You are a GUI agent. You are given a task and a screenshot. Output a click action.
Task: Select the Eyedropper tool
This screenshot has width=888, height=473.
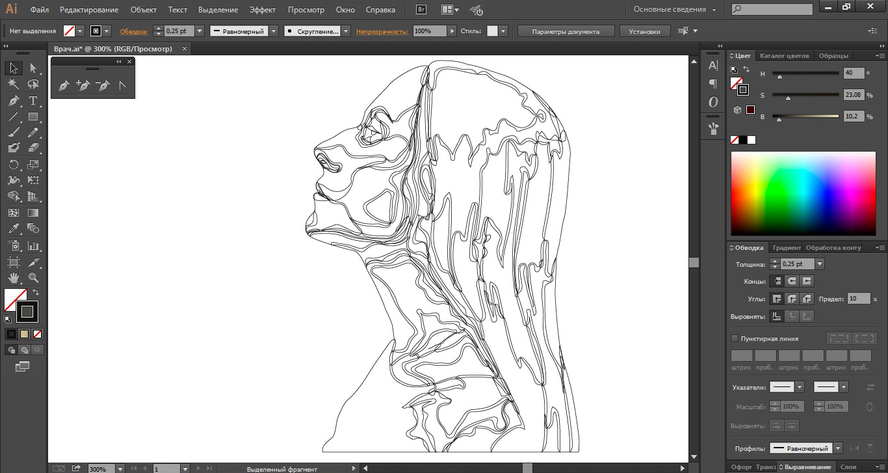tap(14, 229)
